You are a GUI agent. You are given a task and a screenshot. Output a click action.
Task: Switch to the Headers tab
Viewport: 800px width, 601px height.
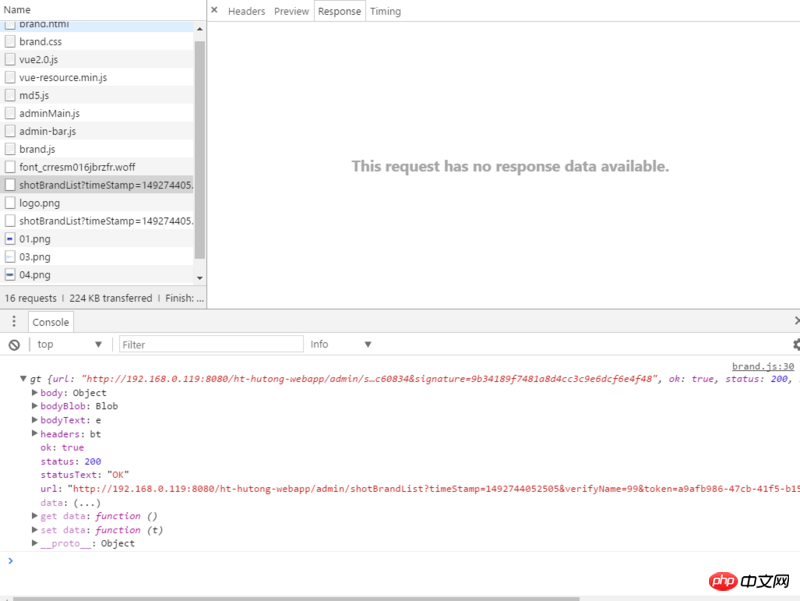pyautogui.click(x=246, y=11)
